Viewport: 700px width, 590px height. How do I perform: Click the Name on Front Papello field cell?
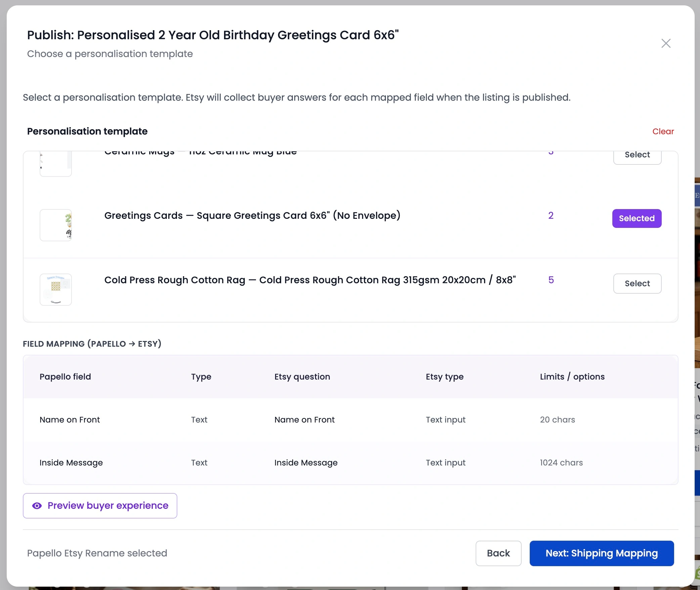coord(70,420)
